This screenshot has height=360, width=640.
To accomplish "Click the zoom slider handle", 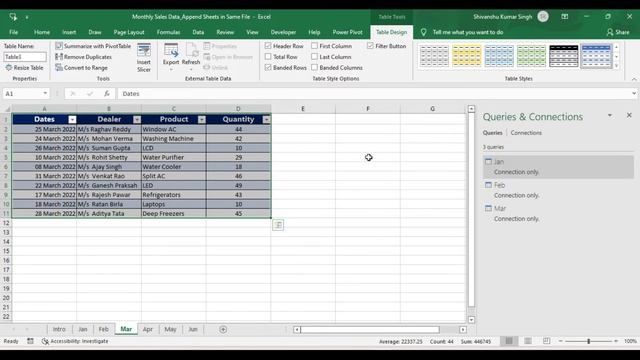I will 589,341.
